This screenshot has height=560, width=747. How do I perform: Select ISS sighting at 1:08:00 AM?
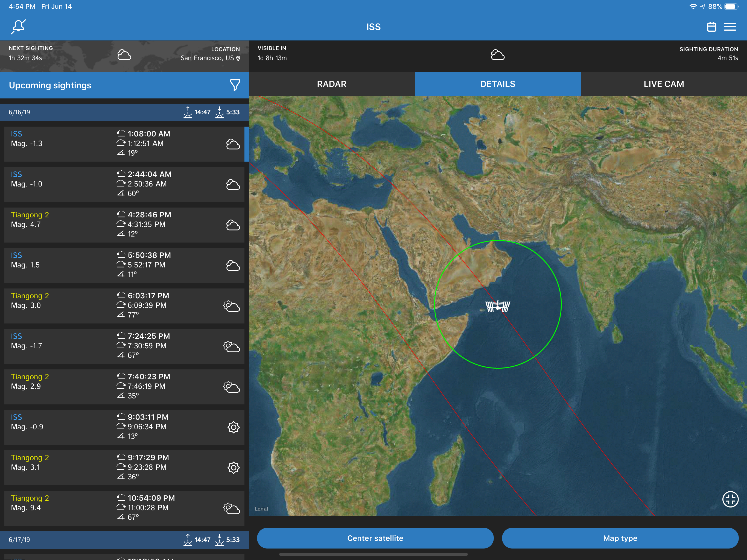[124, 144]
